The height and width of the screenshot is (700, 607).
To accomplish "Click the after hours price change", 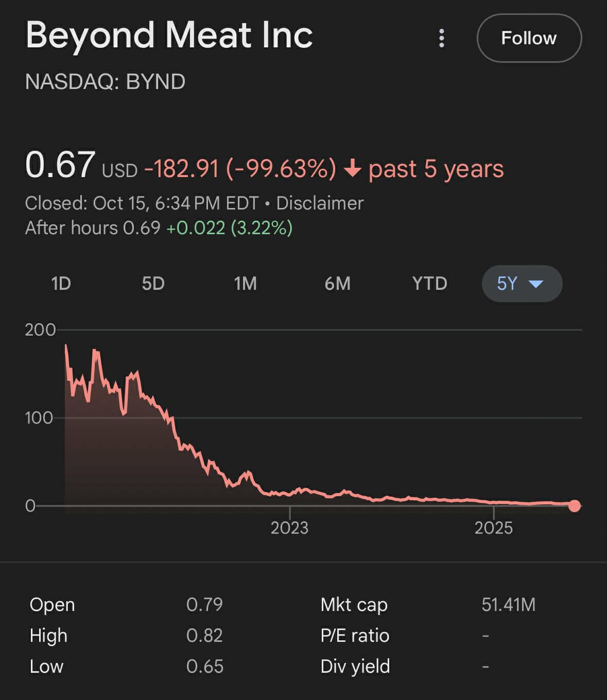I will click(x=229, y=228).
